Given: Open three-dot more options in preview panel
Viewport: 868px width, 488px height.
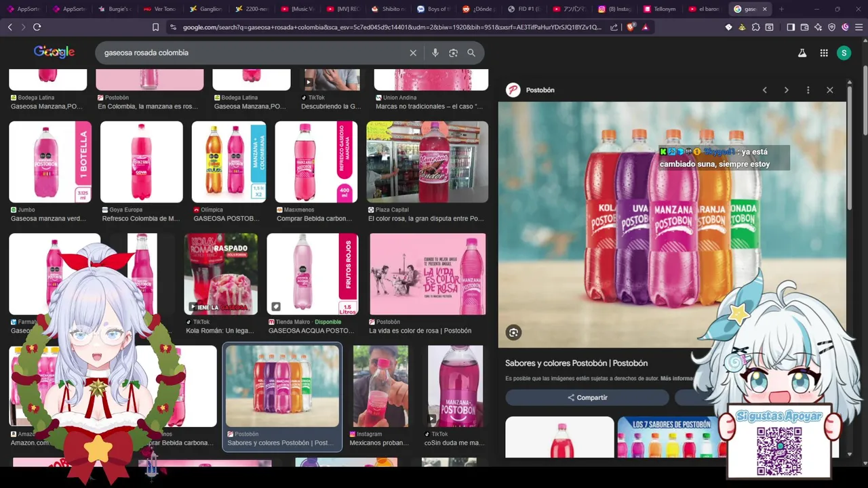Looking at the screenshot, I should click(x=808, y=90).
